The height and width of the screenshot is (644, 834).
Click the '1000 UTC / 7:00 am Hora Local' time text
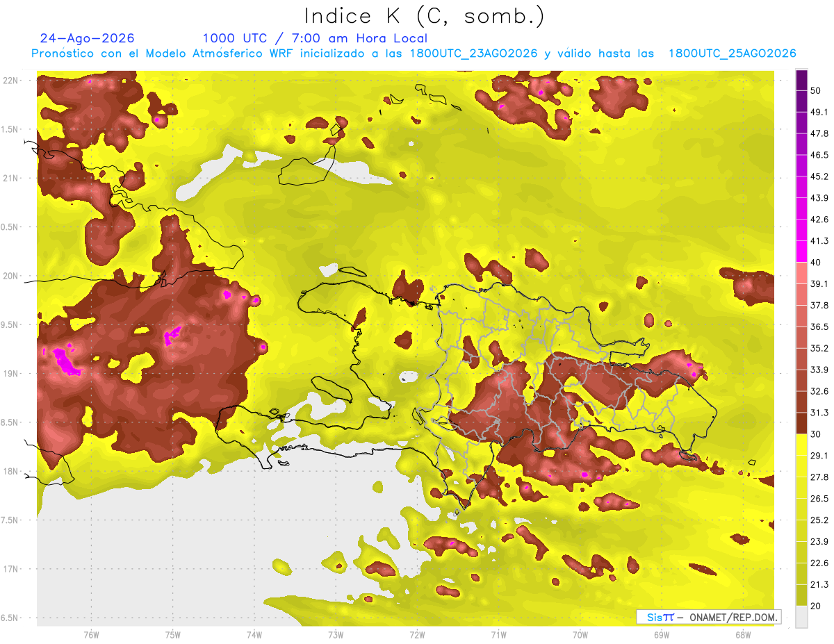point(315,38)
